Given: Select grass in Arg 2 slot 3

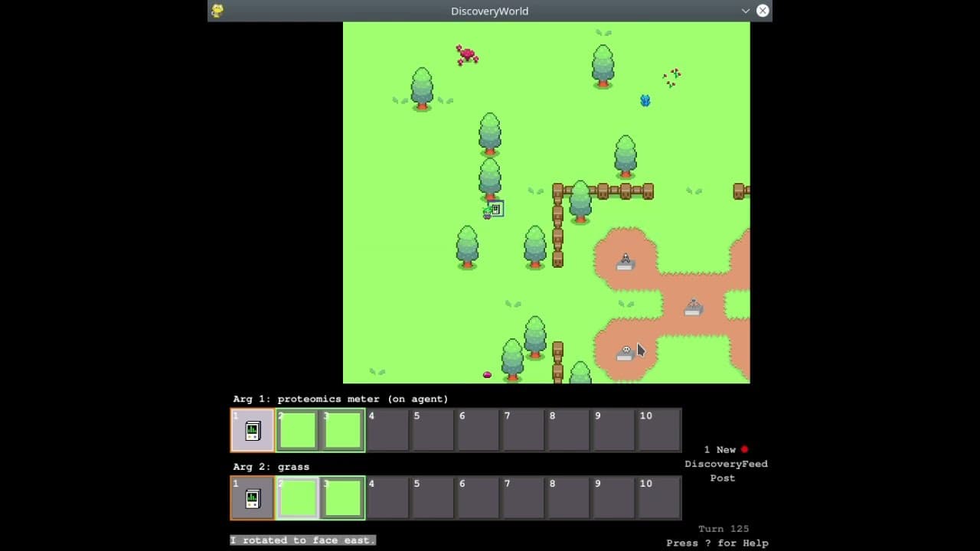Looking at the screenshot, I should pyautogui.click(x=343, y=499).
